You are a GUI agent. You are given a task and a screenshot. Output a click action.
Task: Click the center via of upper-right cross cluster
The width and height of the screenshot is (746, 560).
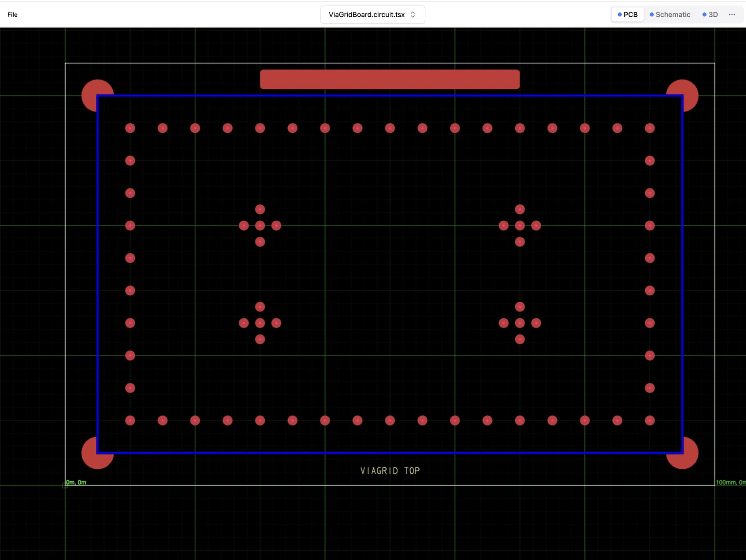coord(520,226)
